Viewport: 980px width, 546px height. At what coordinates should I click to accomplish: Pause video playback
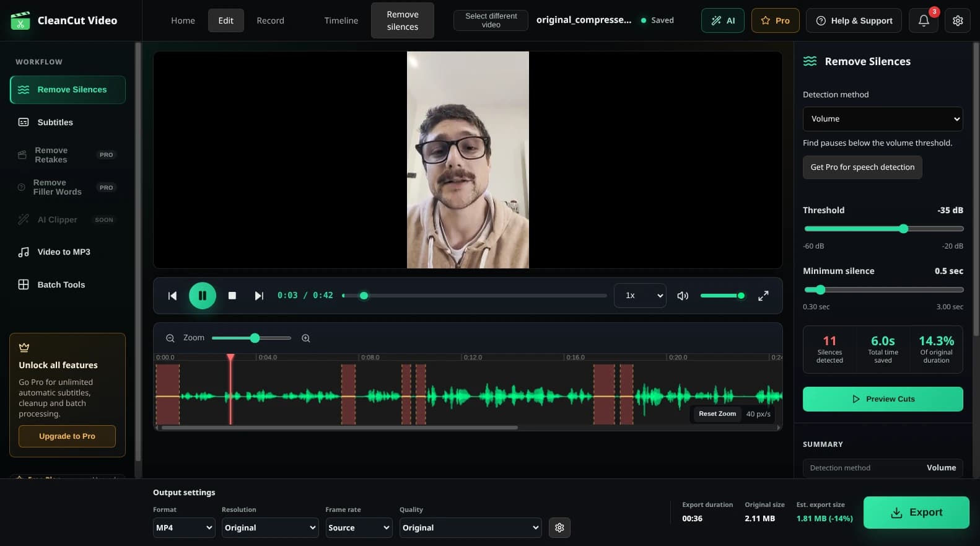tap(202, 296)
